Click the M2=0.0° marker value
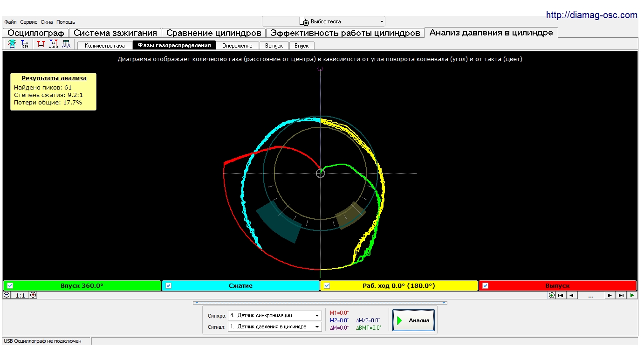The width and height of the screenshot is (644, 347). click(339, 320)
